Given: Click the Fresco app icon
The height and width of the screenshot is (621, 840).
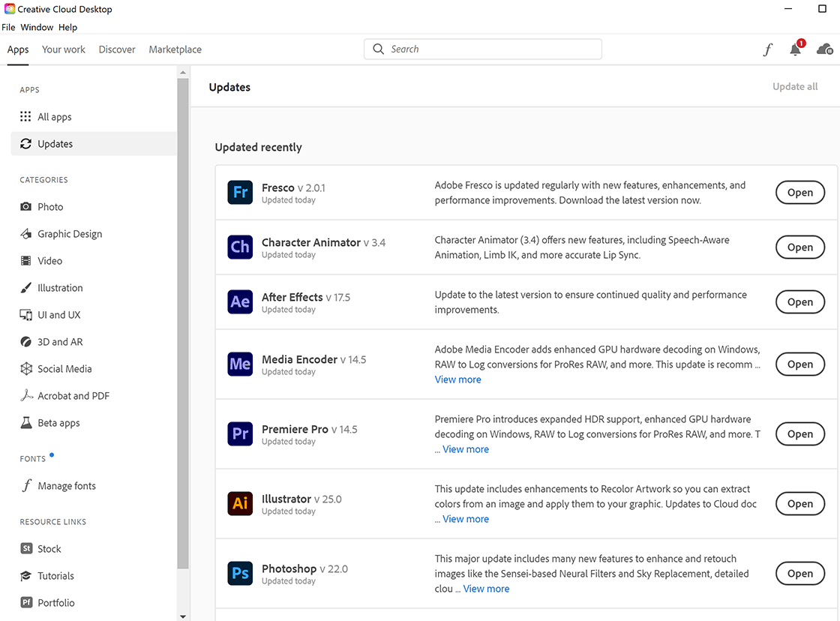Looking at the screenshot, I should [x=240, y=192].
